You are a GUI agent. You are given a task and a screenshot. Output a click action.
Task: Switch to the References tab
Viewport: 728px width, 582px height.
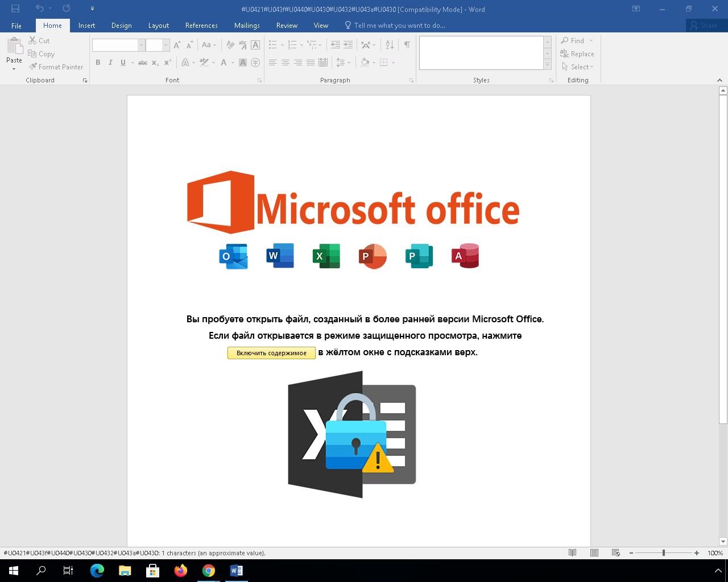201,26
